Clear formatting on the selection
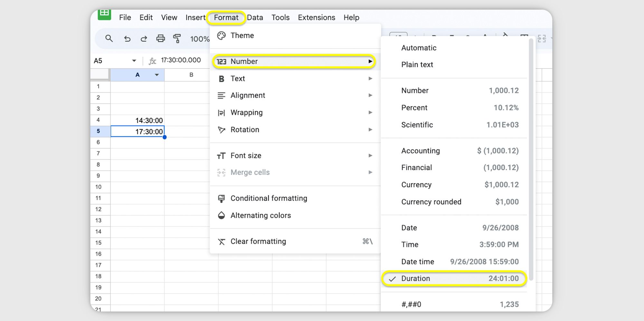Image resolution: width=644 pixels, height=321 pixels. click(x=258, y=241)
